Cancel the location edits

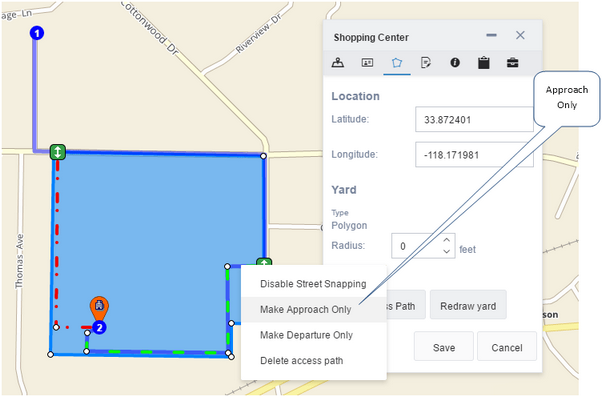(507, 347)
